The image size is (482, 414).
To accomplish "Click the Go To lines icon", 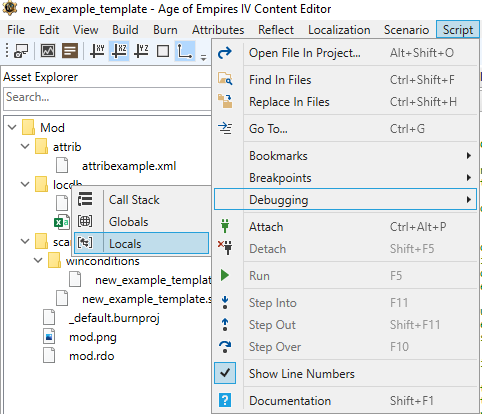I will coord(225,128).
